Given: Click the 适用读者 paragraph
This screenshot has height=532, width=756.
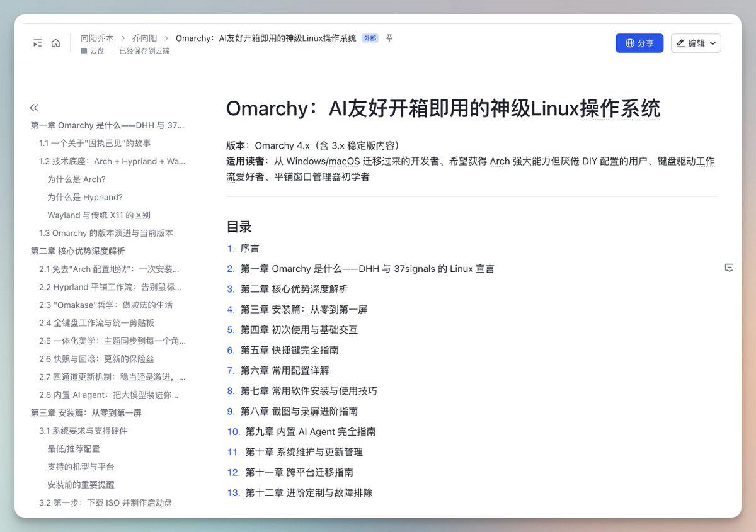Looking at the screenshot, I should (471, 169).
